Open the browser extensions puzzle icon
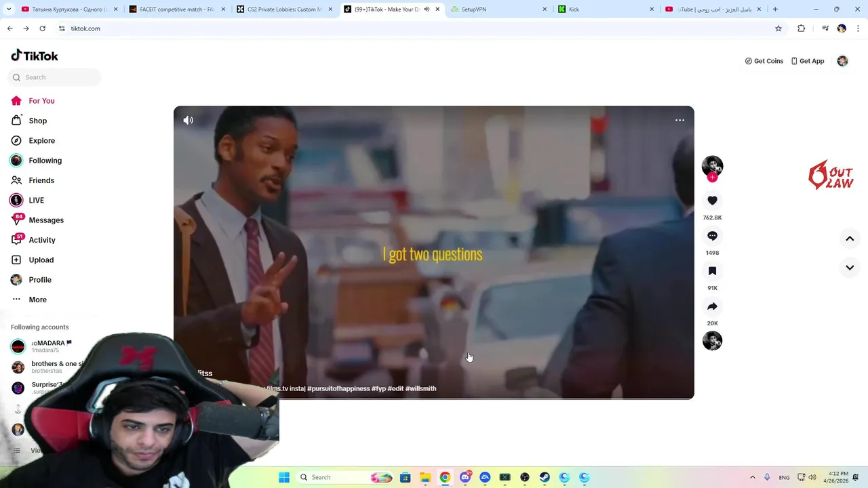Screen dimensions: 868x488 pyautogui.click(x=801, y=28)
